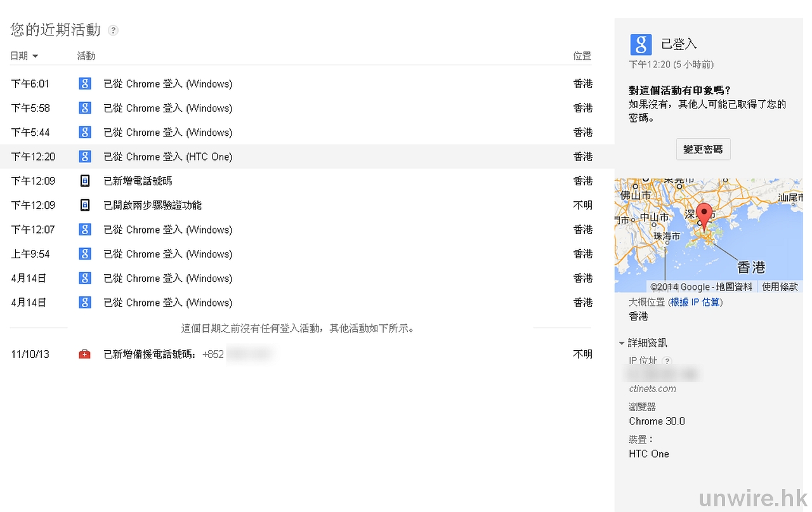
Task: Open 使用條款 link on the map
Action: (780, 287)
